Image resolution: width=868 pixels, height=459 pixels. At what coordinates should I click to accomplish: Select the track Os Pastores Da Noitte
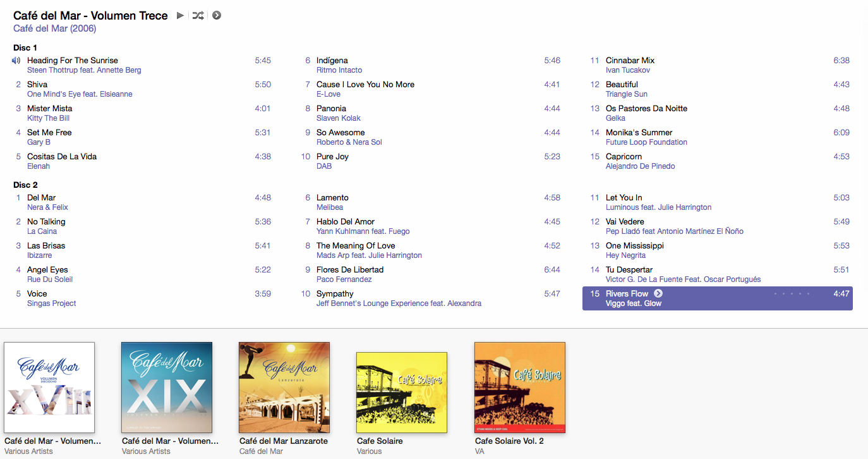[647, 108]
